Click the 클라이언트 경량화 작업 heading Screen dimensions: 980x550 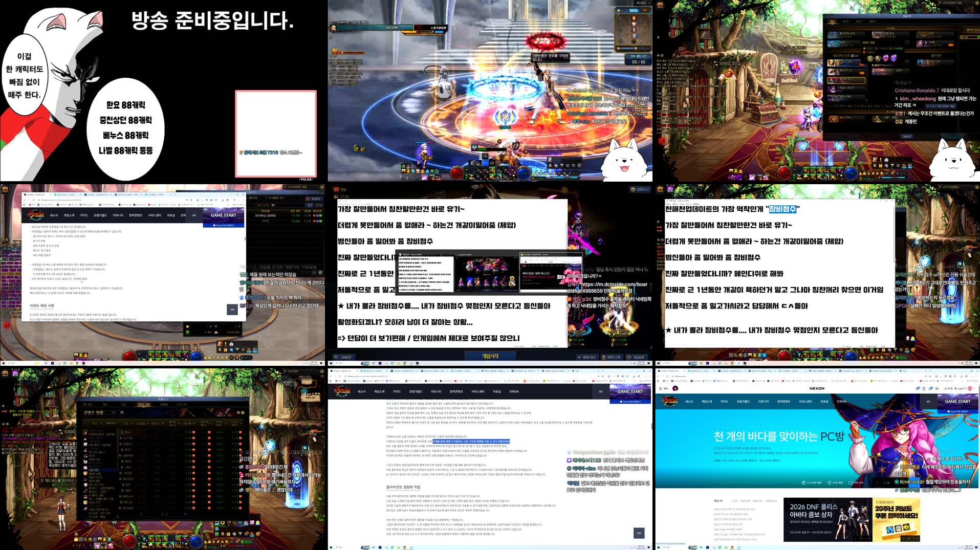tap(403, 487)
